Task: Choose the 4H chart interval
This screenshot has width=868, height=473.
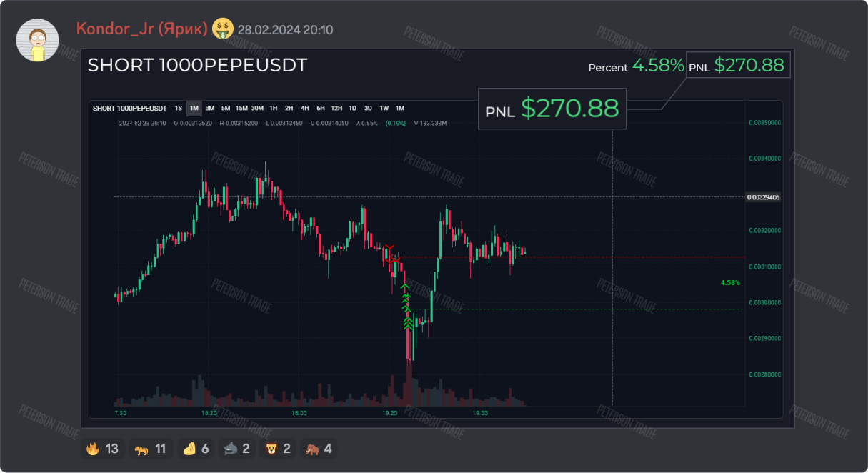Action: [305, 109]
